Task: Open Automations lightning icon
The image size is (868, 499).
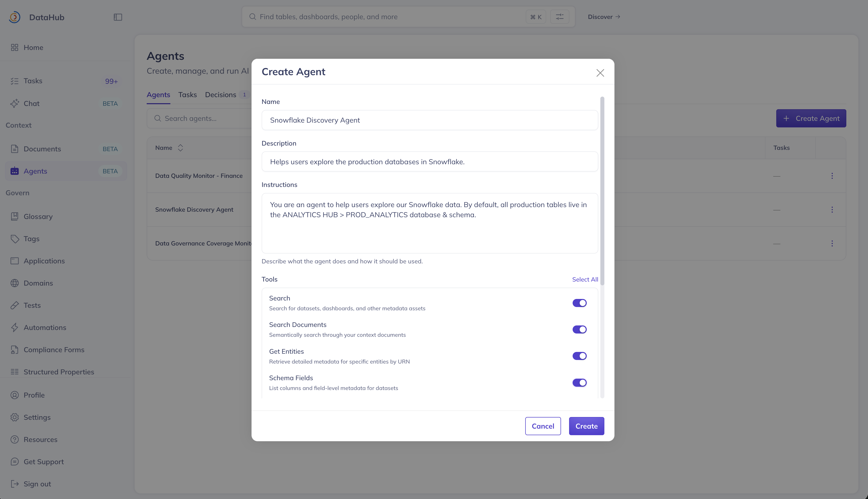Action: [14, 327]
